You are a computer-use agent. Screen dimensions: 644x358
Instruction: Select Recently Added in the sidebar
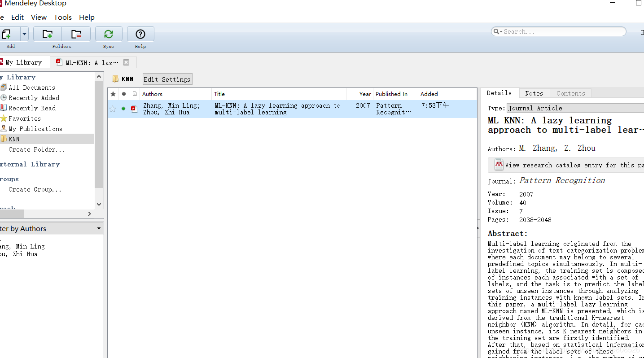[x=34, y=98]
